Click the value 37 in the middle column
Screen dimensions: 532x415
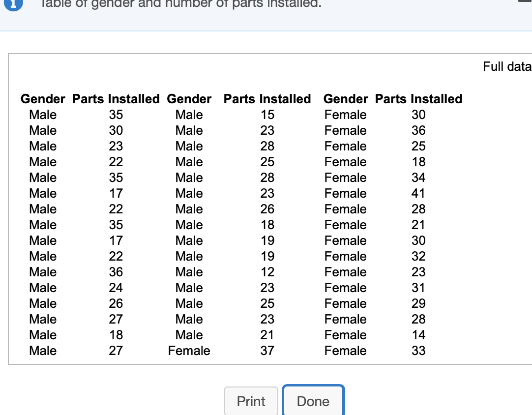267,351
